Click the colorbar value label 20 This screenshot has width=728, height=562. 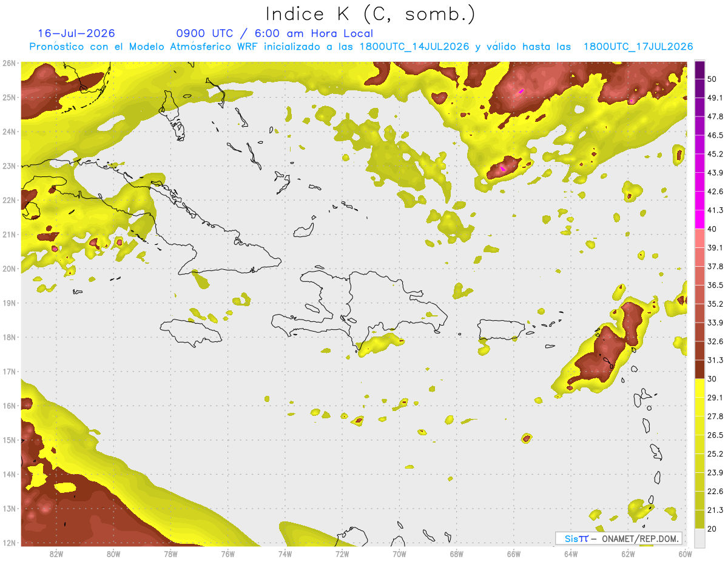coord(712,529)
